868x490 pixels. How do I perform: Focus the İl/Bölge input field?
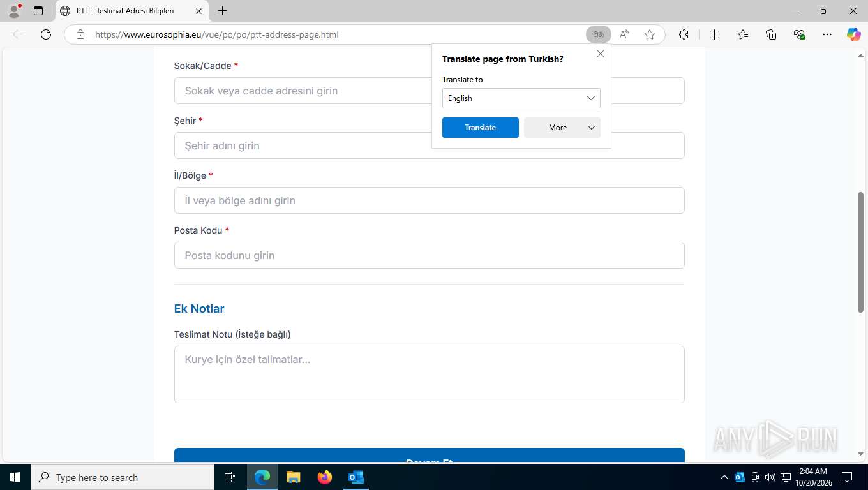pyautogui.click(x=430, y=200)
